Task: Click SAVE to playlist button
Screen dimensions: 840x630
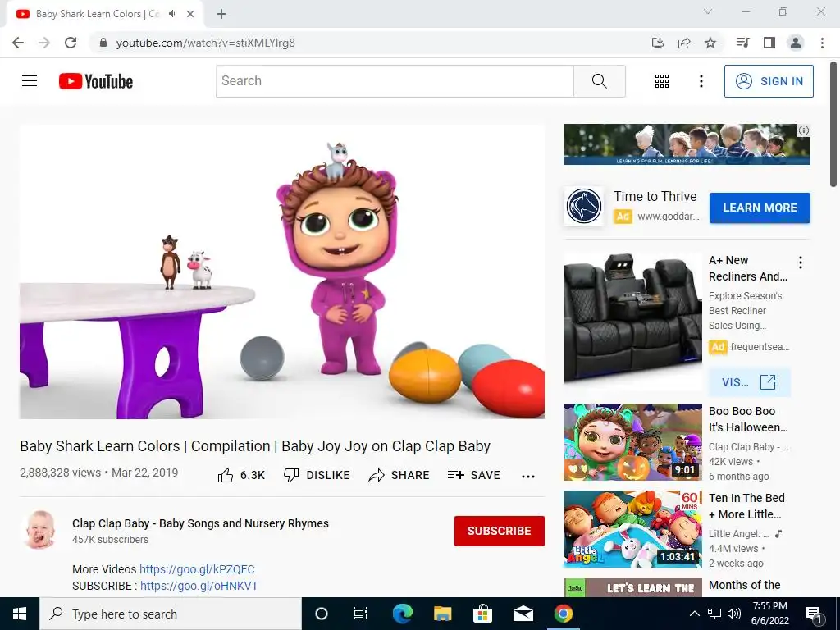Action: click(473, 475)
